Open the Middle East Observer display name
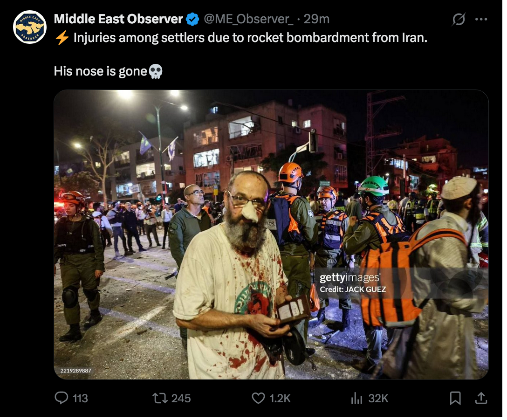 118,19
